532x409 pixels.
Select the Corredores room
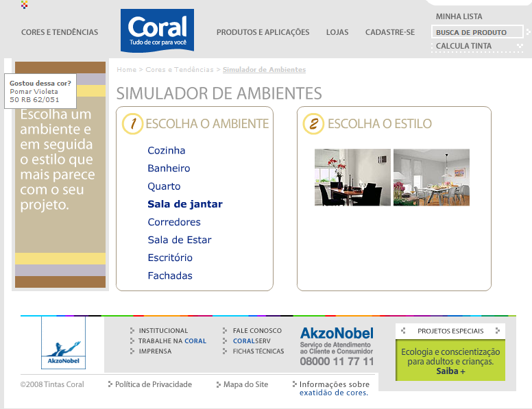click(174, 222)
